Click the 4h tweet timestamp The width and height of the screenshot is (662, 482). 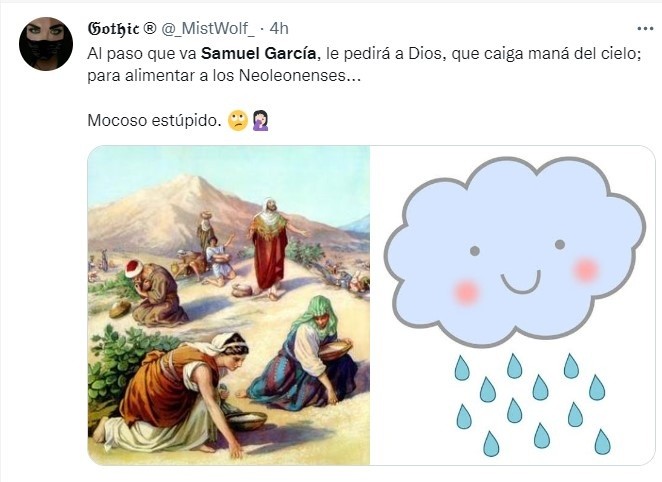(x=279, y=29)
